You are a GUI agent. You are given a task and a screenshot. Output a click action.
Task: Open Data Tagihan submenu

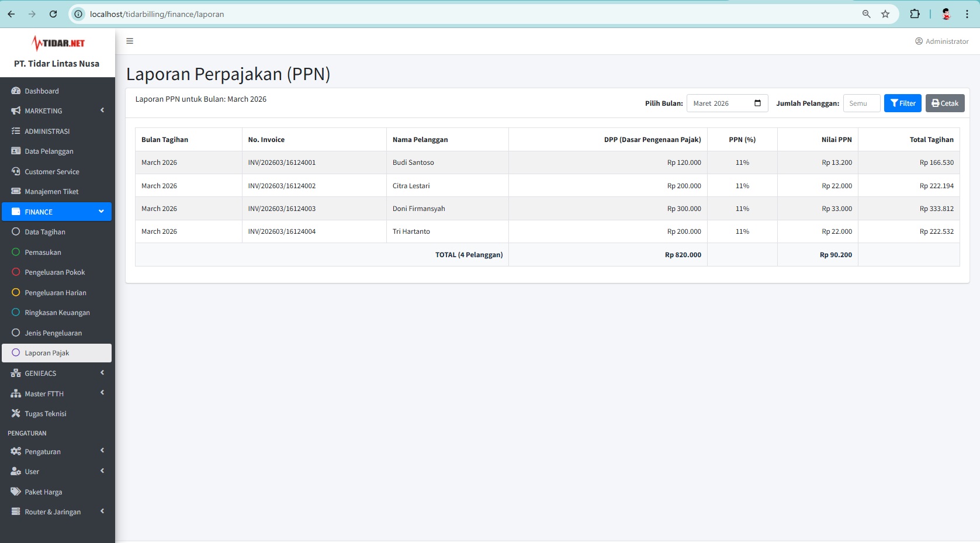click(57, 232)
